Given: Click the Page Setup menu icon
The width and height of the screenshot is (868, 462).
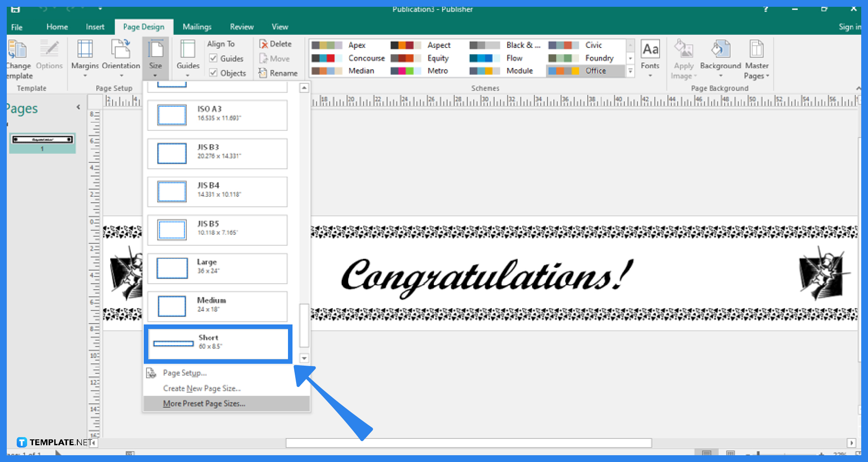Looking at the screenshot, I should [151, 373].
